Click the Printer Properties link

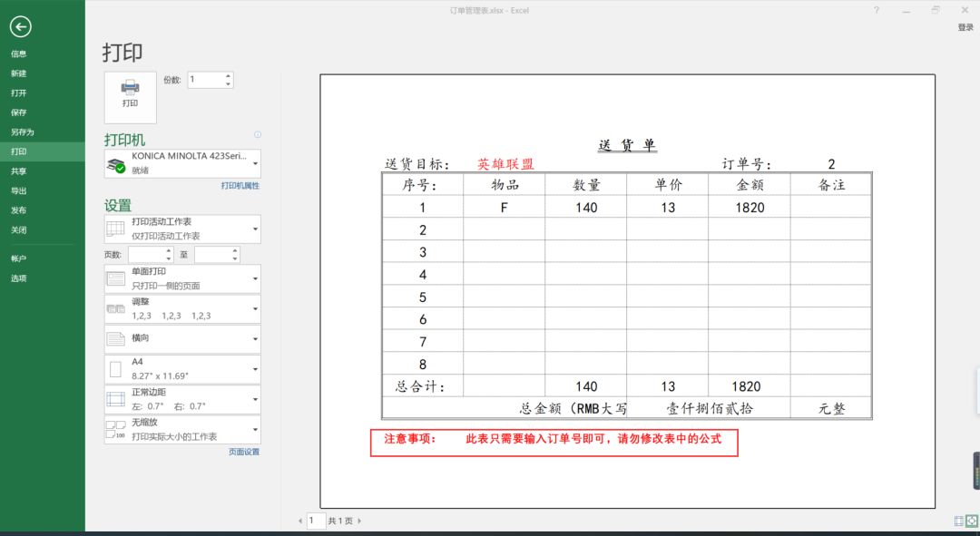point(240,186)
